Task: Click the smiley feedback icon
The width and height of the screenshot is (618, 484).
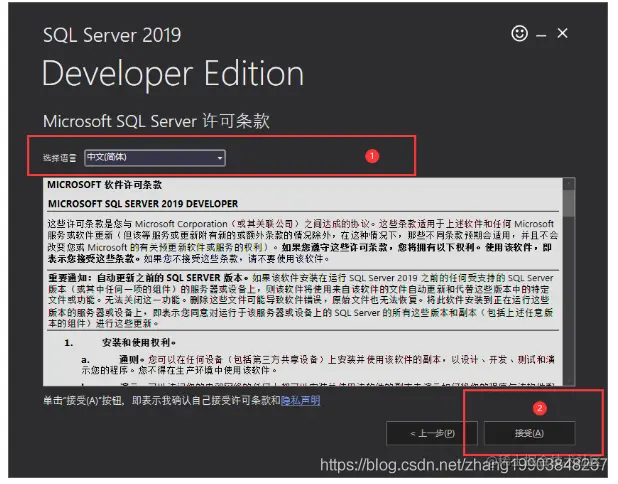Action: click(x=519, y=34)
